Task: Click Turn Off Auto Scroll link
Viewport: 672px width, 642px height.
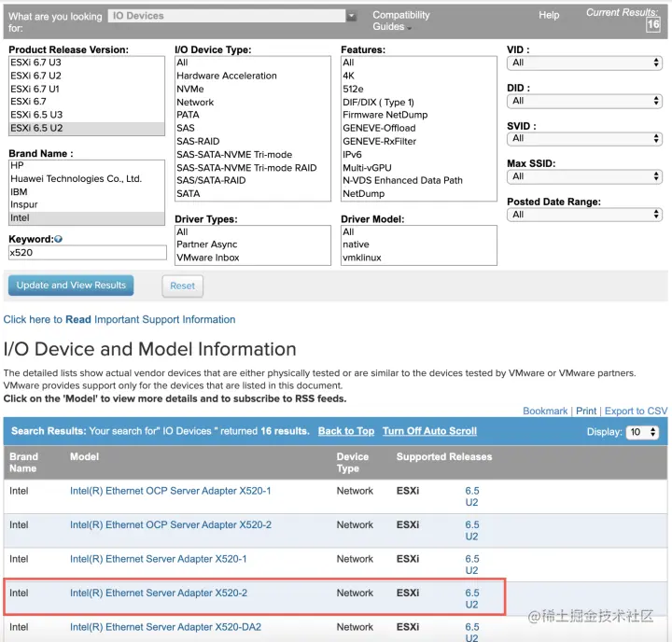Action: coord(429,431)
